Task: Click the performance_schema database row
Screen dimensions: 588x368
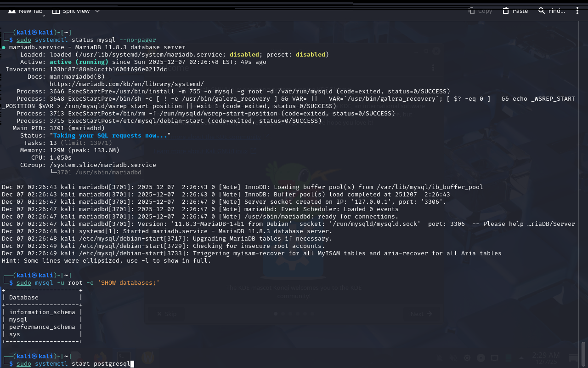Action: 42,327
